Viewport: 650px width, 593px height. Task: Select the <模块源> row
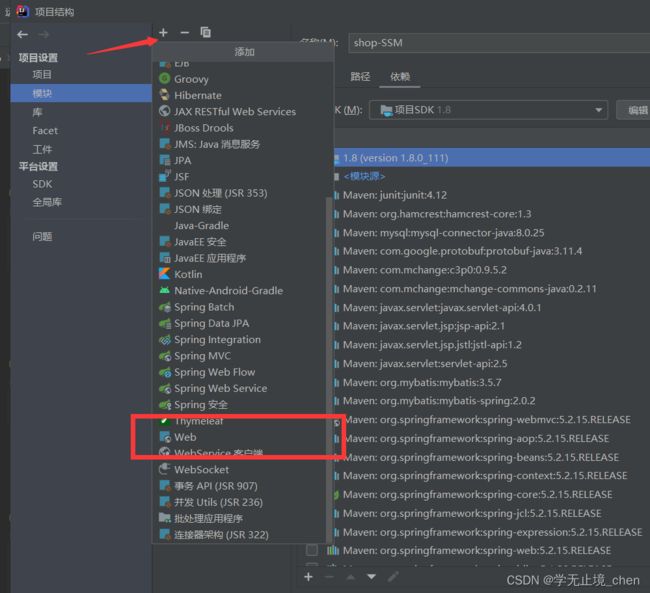[492, 176]
